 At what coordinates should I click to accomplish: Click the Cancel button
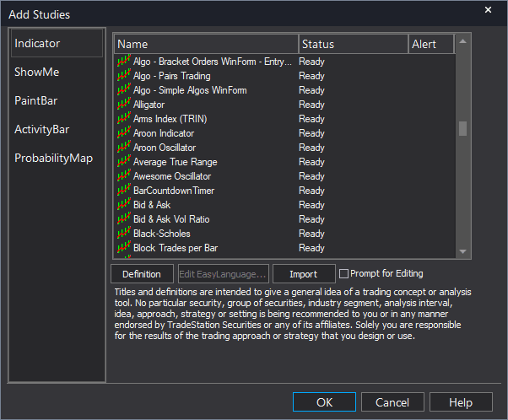click(x=392, y=402)
